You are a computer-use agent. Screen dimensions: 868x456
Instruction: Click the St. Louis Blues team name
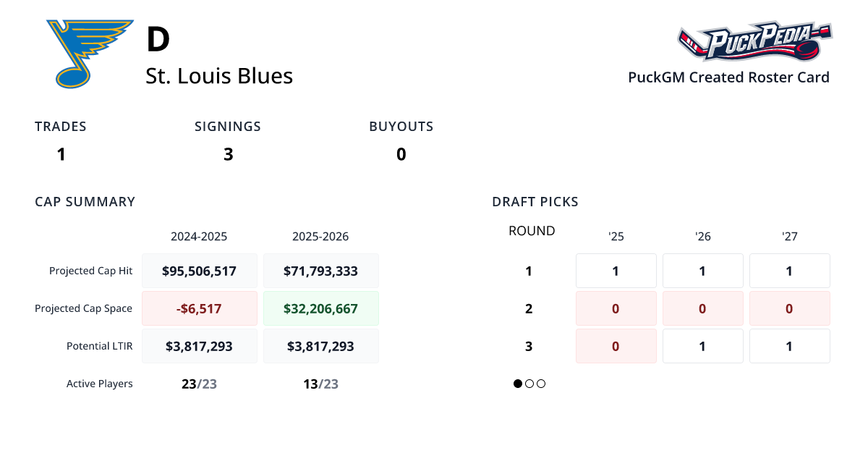point(219,76)
